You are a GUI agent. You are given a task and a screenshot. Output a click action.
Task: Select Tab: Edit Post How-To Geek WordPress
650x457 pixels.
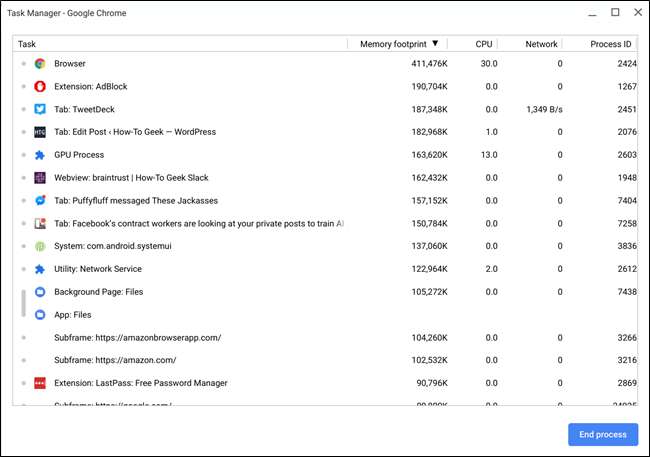click(x=325, y=132)
